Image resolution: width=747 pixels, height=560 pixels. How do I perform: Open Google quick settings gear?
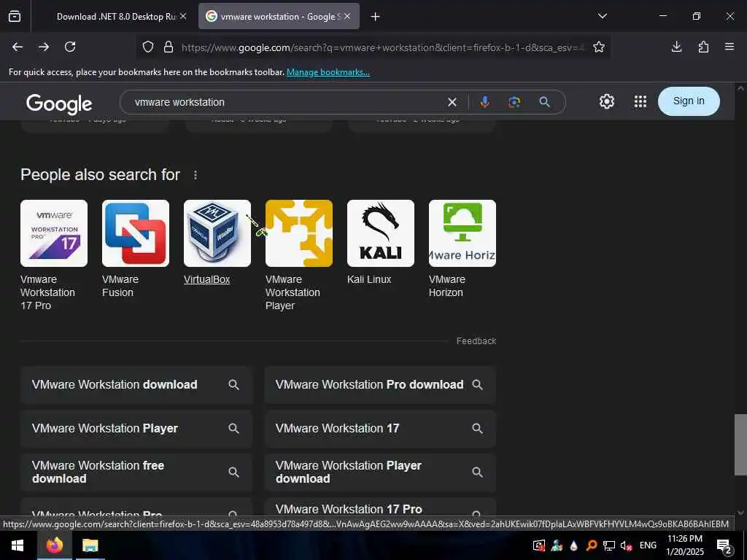coord(606,101)
